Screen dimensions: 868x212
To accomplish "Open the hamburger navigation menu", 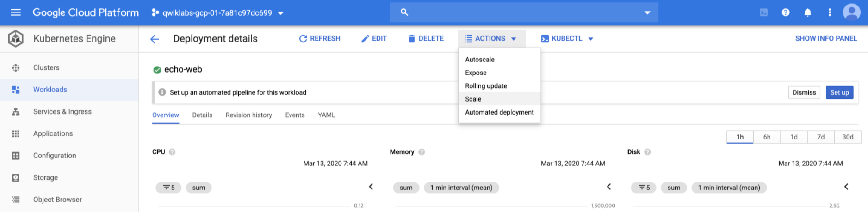I will pyautogui.click(x=16, y=12).
